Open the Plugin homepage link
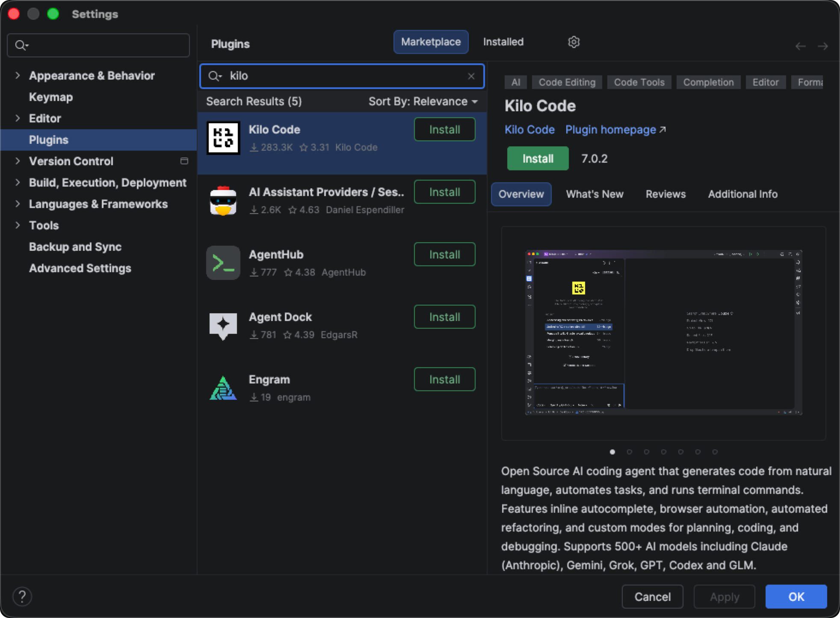The width and height of the screenshot is (840, 618). [615, 130]
